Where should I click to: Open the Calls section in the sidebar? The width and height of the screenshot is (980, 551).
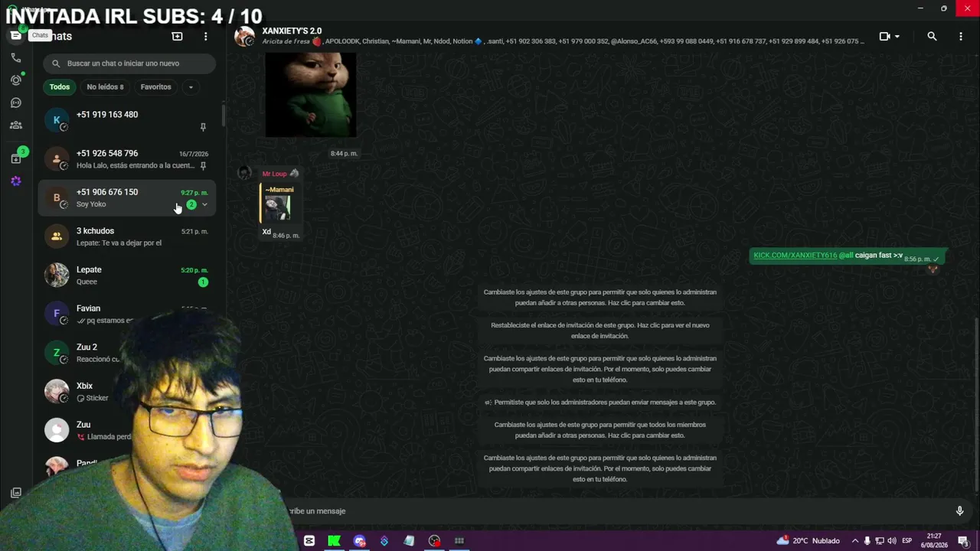(15, 57)
